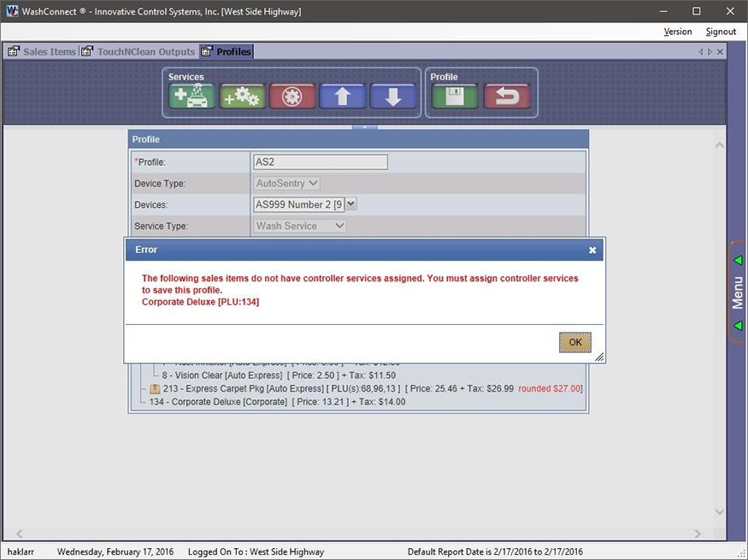Click the red undo/back arrow icon
Viewport: 748px width, 560px height.
(506, 96)
